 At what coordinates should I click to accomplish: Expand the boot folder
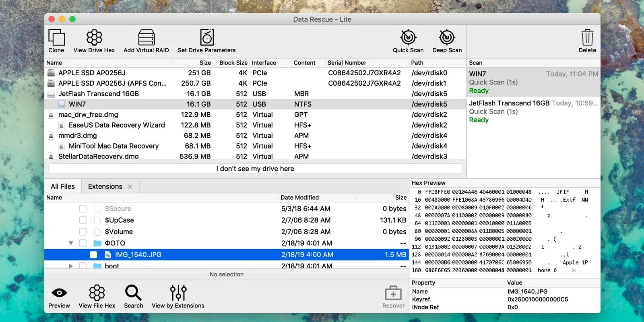71,266
